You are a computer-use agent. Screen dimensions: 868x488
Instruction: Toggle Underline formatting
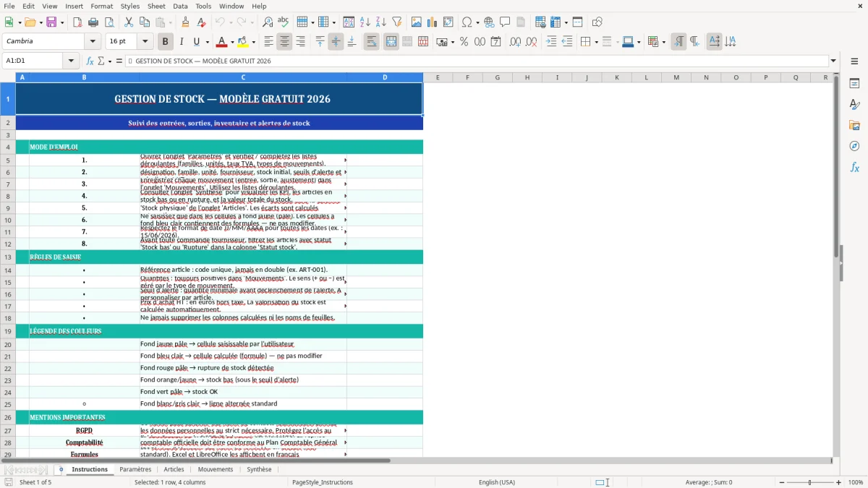click(196, 42)
